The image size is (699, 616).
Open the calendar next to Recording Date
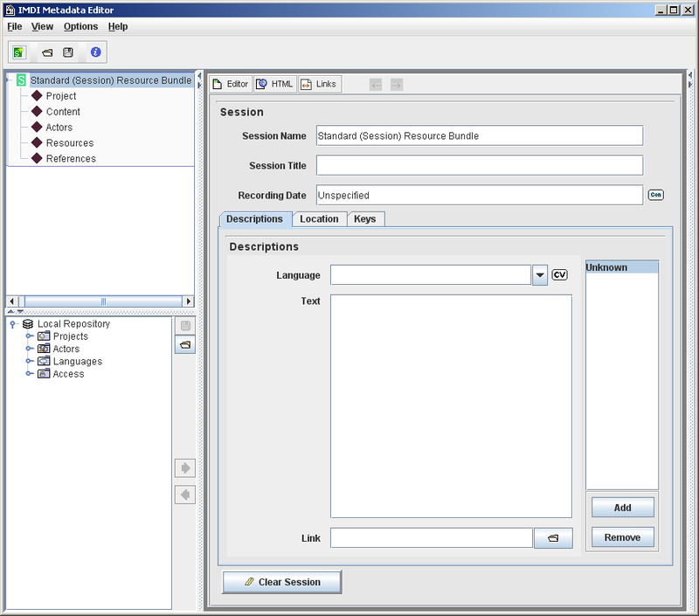(x=655, y=195)
